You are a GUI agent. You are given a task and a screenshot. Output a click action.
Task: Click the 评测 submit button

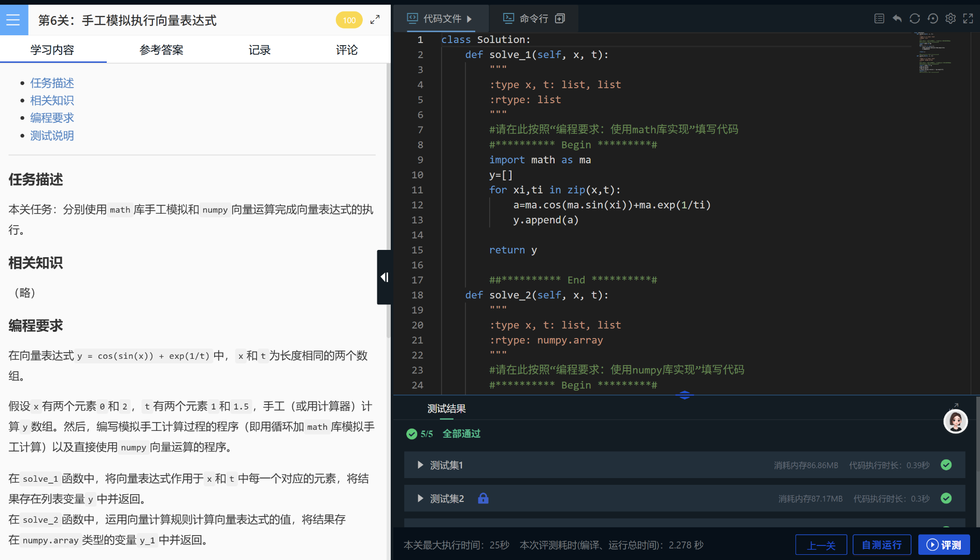[x=944, y=545]
